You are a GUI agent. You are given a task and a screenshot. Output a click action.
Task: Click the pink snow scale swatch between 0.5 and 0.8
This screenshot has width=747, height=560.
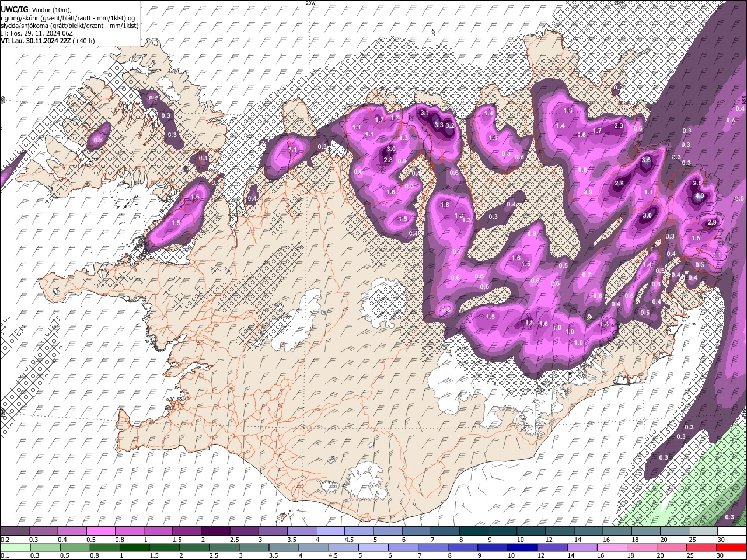[100, 531]
